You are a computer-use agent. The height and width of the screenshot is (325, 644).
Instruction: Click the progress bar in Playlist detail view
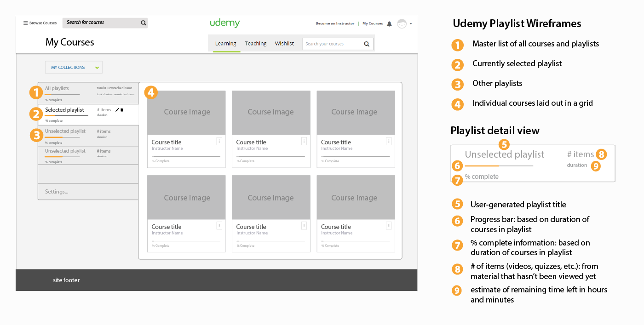(499, 165)
